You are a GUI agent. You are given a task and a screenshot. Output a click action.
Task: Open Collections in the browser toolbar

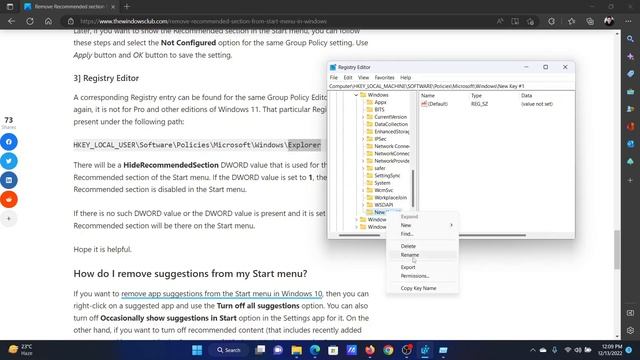point(590,21)
